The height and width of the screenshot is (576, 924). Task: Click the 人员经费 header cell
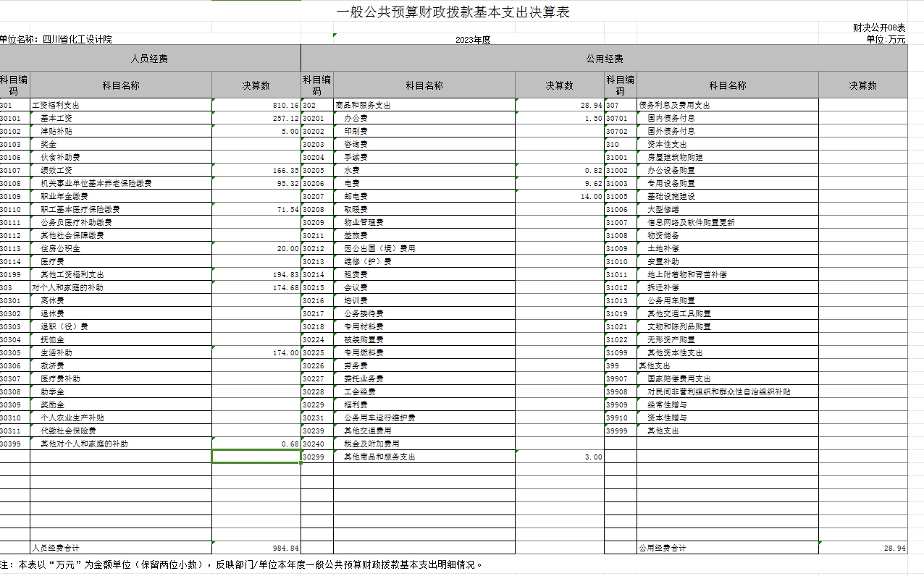[x=149, y=59]
